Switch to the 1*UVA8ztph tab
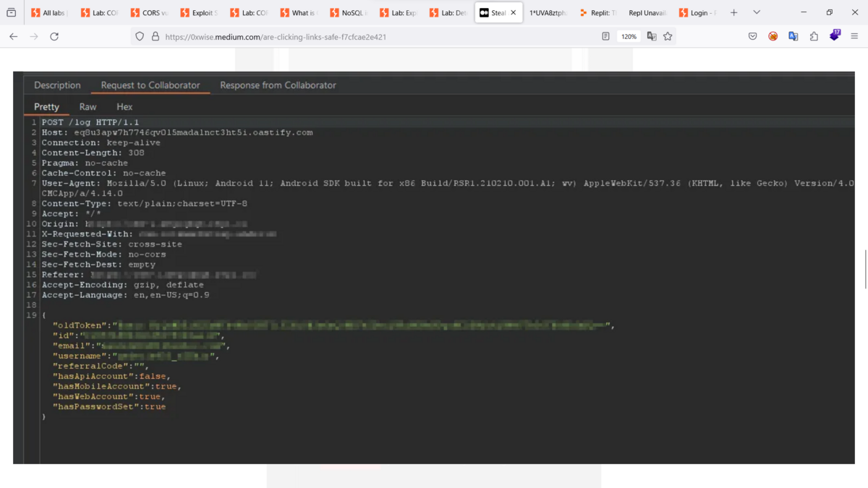868x488 pixels. pyautogui.click(x=548, y=13)
